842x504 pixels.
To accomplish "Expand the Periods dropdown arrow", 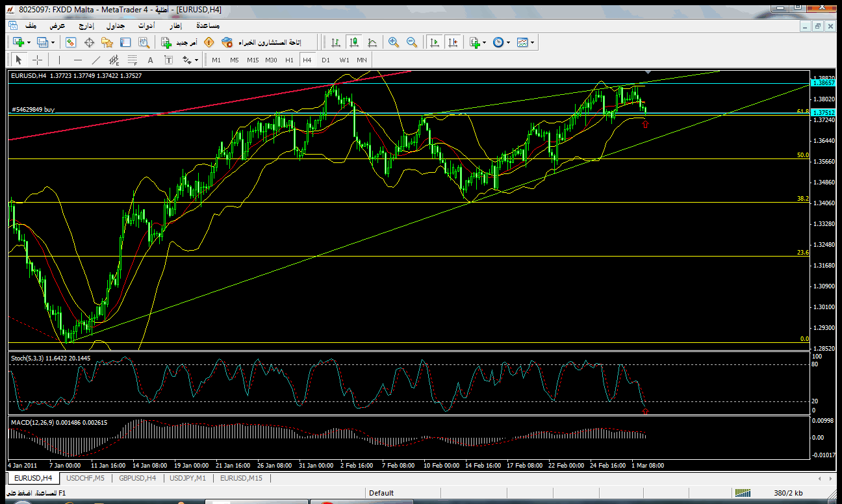I will (509, 42).
